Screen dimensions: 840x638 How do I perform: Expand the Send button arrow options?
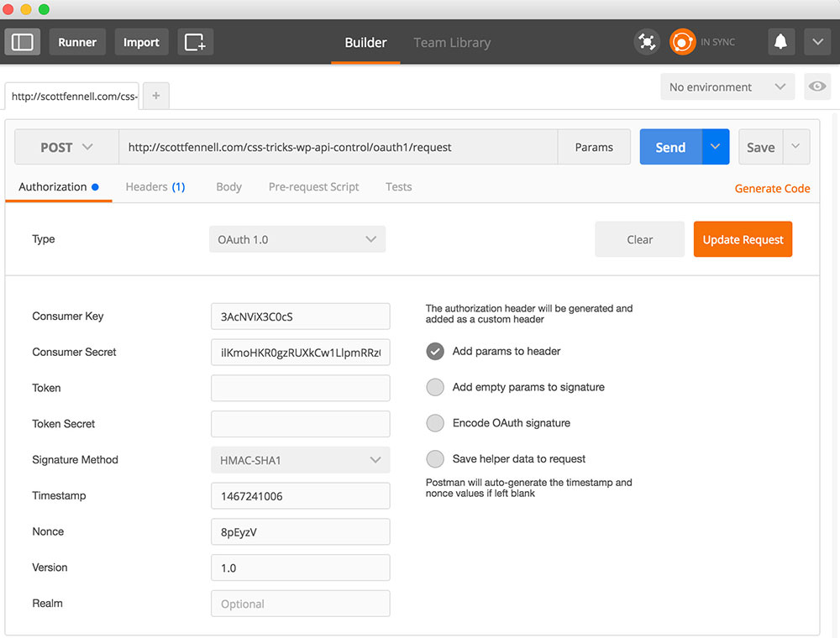(x=715, y=147)
